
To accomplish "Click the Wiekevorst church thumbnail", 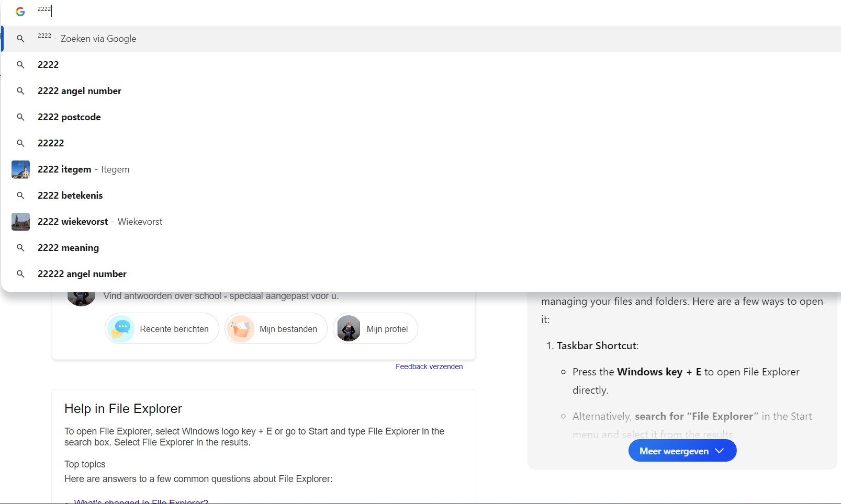I will coord(20,222).
